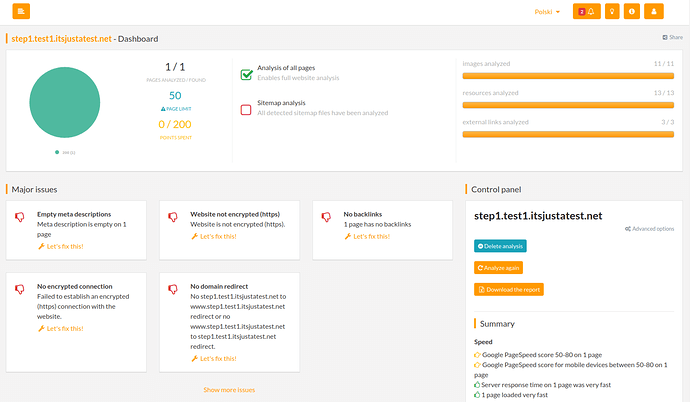
Task: Click thumbs-down icon beside No backlinks
Action: (327, 216)
